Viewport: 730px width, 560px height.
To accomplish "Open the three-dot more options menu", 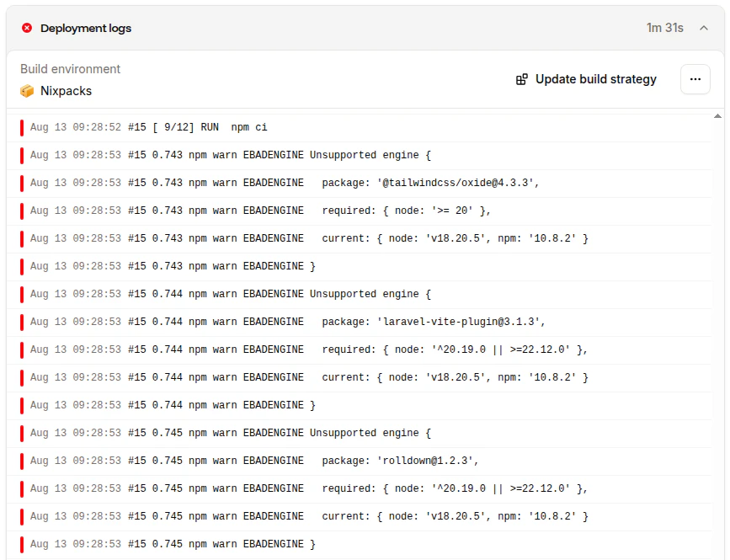I will pyautogui.click(x=695, y=79).
